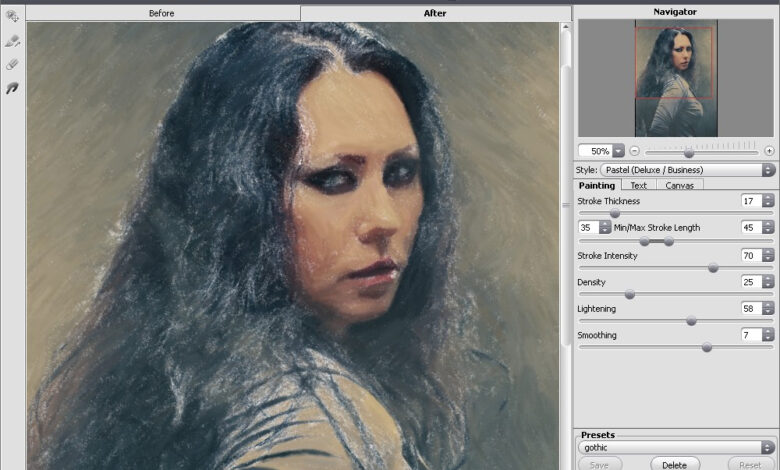Image resolution: width=780 pixels, height=470 pixels.
Task: Click the Navigator preview thumbnail
Action: [x=675, y=80]
